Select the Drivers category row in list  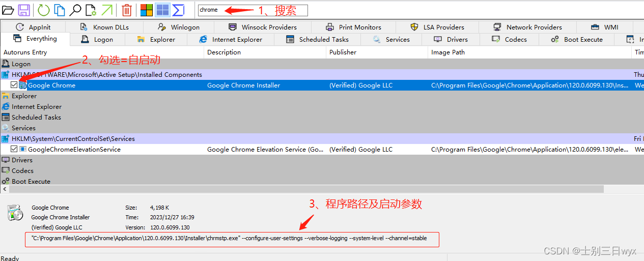click(322, 160)
